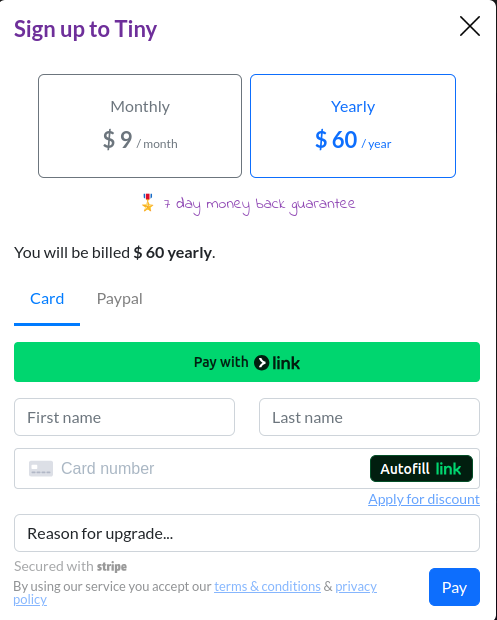The image size is (497, 620).
Task: Switch to the Card payment tab
Action: pos(47,299)
